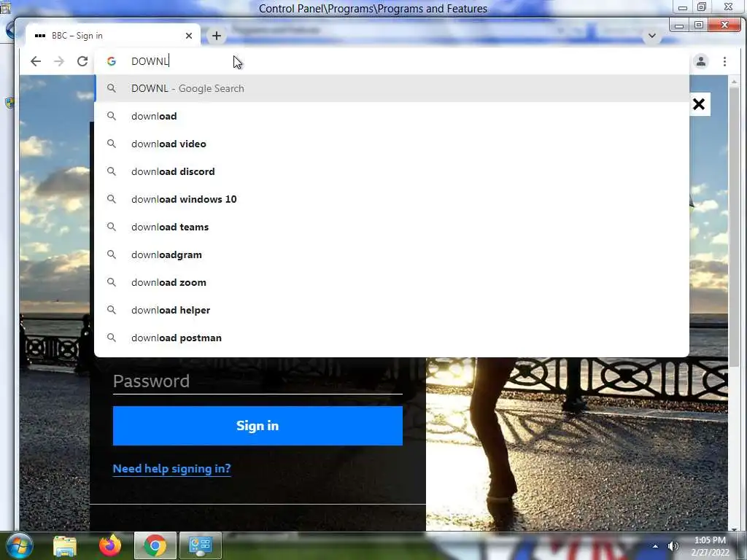Choose the 'downloadgram' suggestion

click(x=392, y=254)
